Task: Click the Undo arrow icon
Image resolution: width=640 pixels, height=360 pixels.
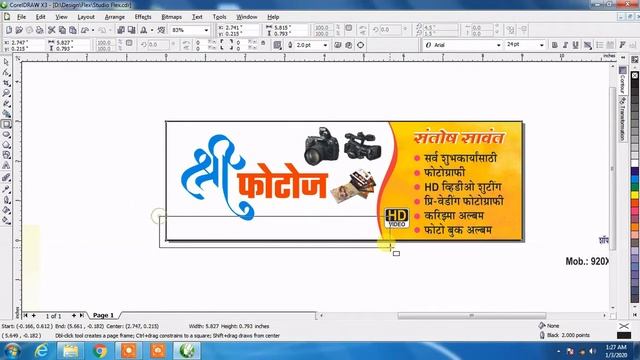Action: (x=85, y=30)
